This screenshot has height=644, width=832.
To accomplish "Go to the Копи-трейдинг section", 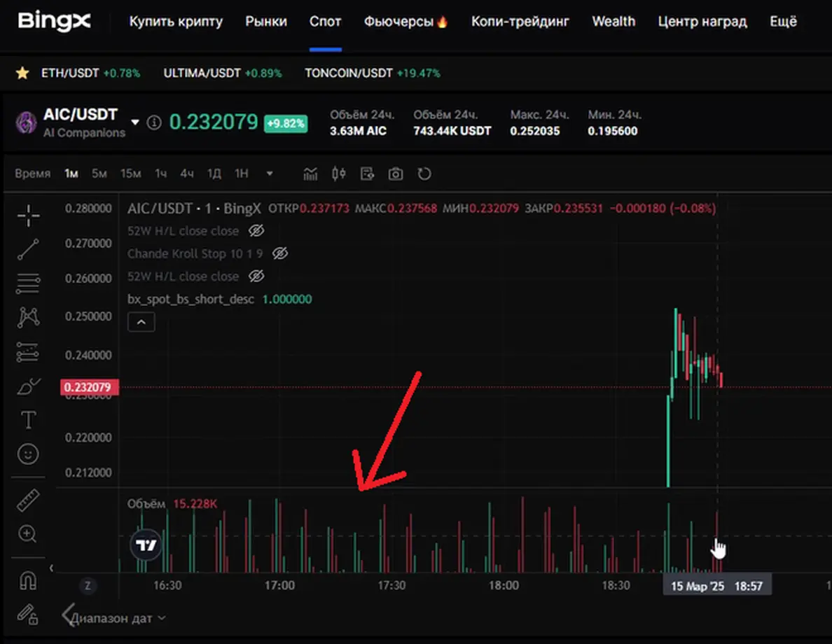I will point(520,22).
